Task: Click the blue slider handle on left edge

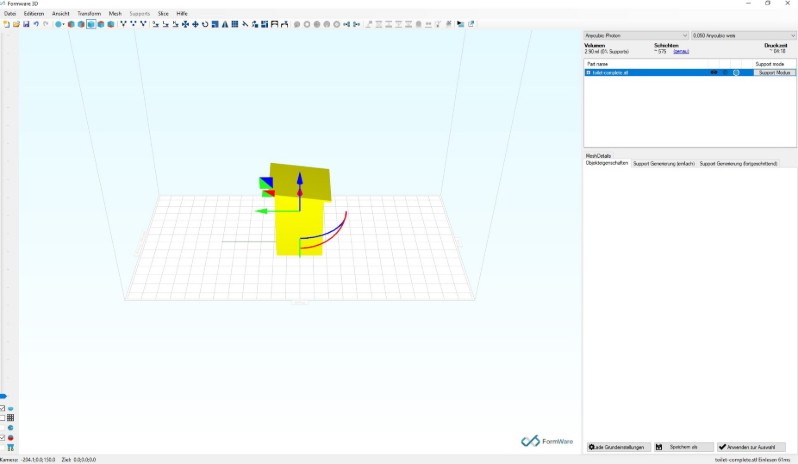Action: (3, 396)
